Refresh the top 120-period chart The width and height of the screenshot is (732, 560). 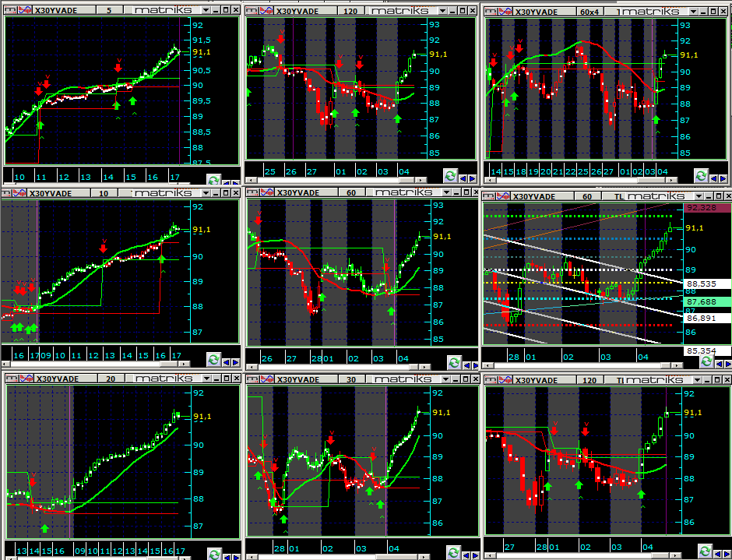[x=449, y=176]
